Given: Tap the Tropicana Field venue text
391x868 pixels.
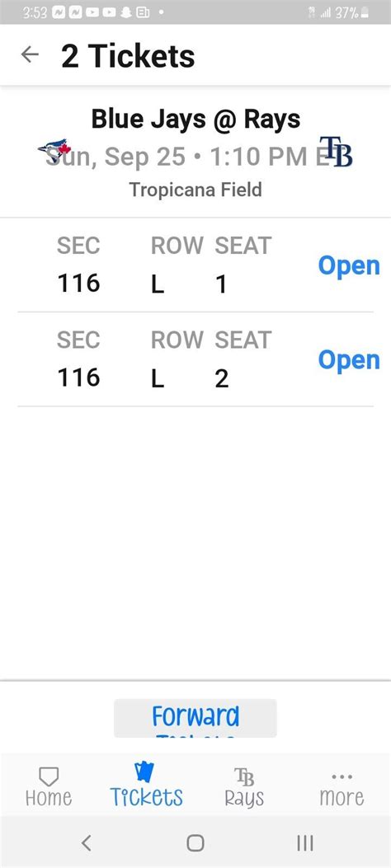Looking at the screenshot, I should [195, 190].
